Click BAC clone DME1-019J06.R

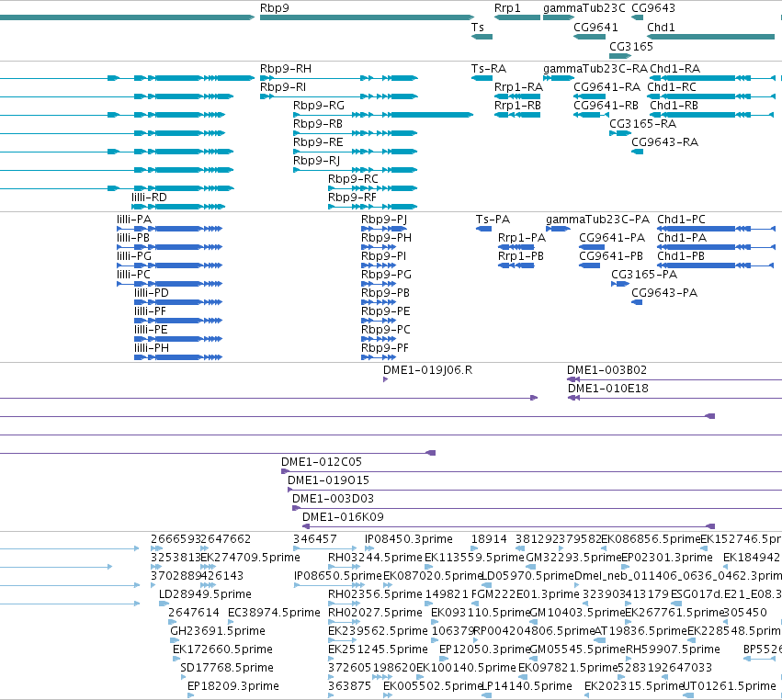pos(427,370)
